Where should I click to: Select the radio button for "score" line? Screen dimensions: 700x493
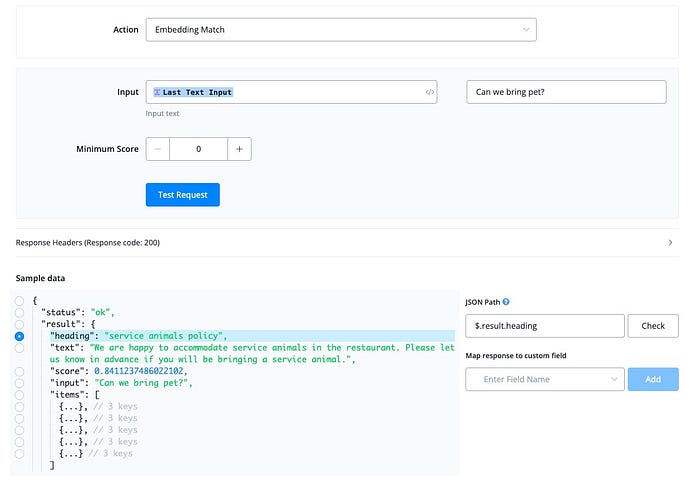pyautogui.click(x=19, y=371)
